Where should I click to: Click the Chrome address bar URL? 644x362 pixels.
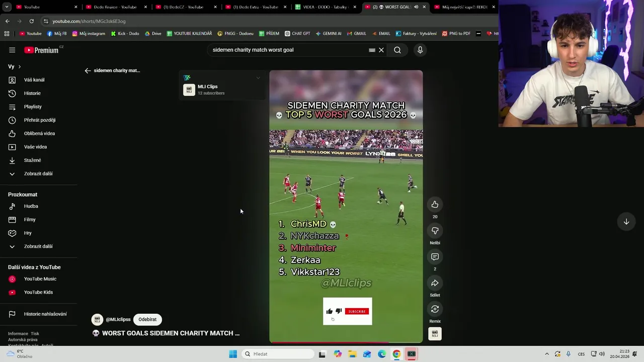click(89, 21)
